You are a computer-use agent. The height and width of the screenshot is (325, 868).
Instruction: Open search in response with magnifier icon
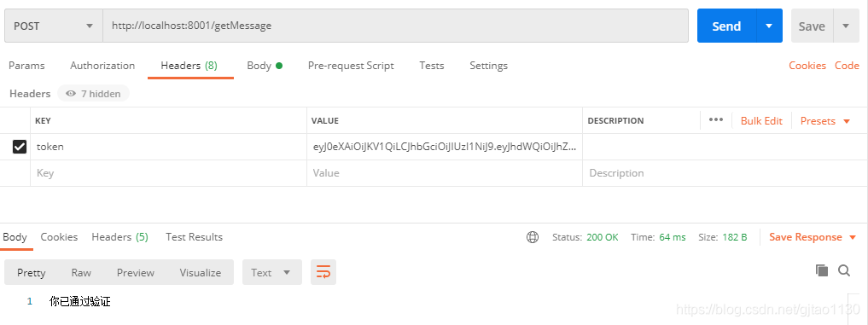[x=844, y=270]
